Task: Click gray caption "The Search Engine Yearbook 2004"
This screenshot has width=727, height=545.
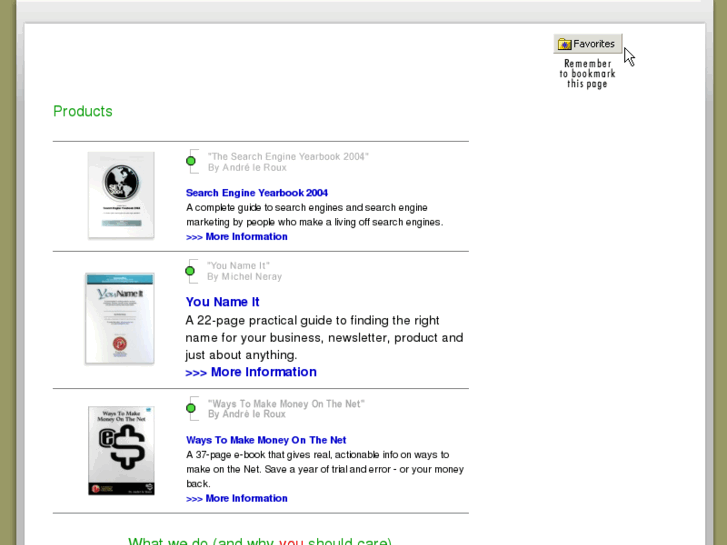Action: 288,157
